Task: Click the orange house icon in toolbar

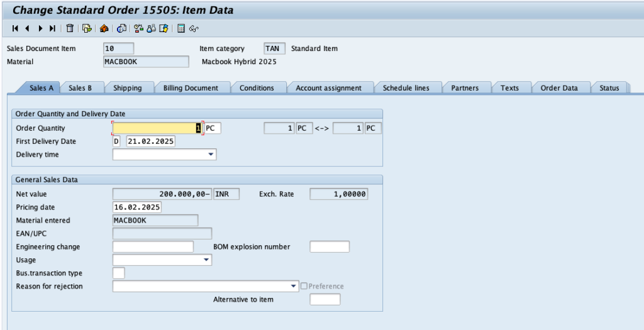Action: point(104,28)
